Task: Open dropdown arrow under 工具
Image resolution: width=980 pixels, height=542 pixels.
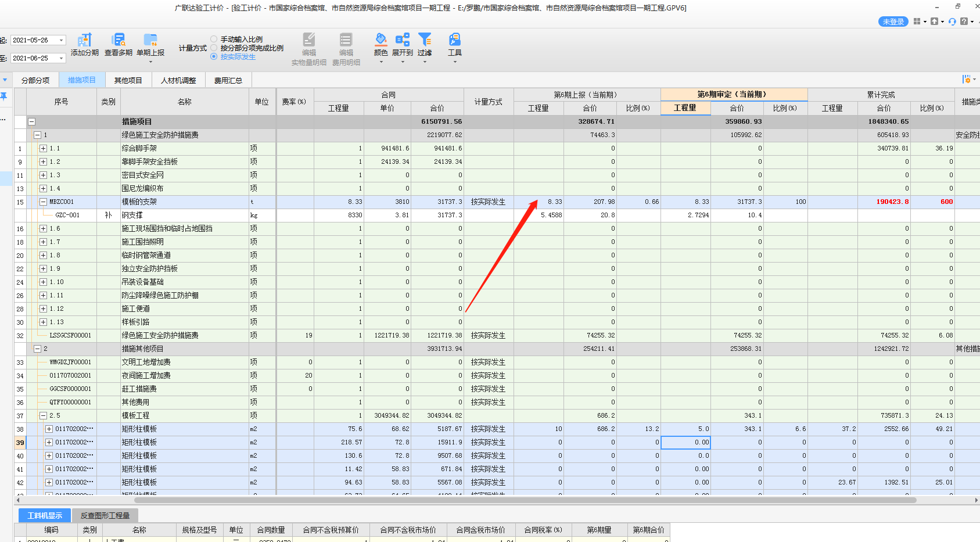Action: pyautogui.click(x=455, y=62)
